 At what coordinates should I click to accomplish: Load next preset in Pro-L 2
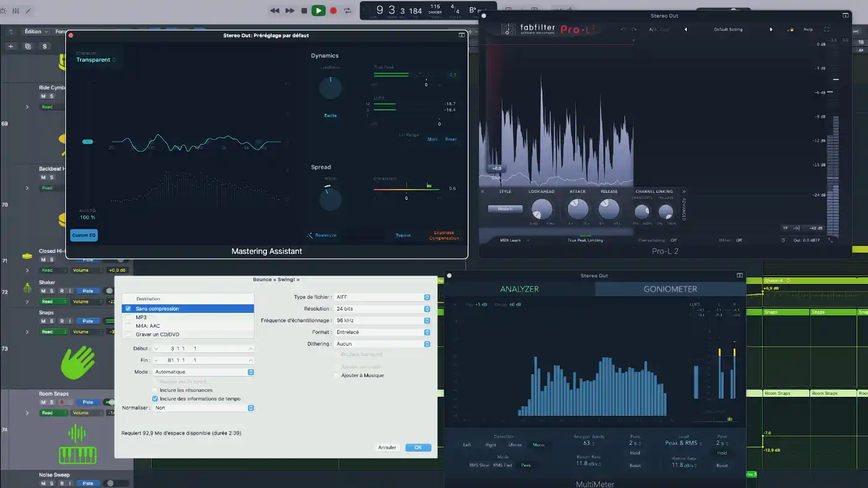click(x=771, y=30)
